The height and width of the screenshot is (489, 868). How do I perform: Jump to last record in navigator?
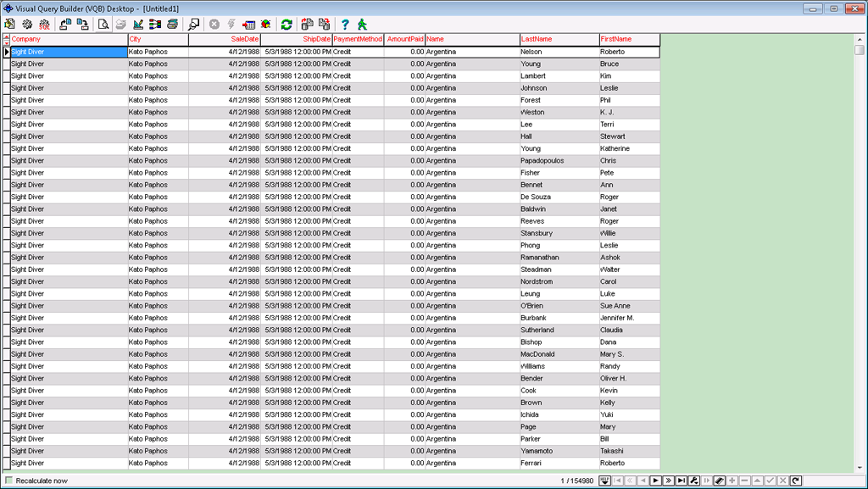681,481
